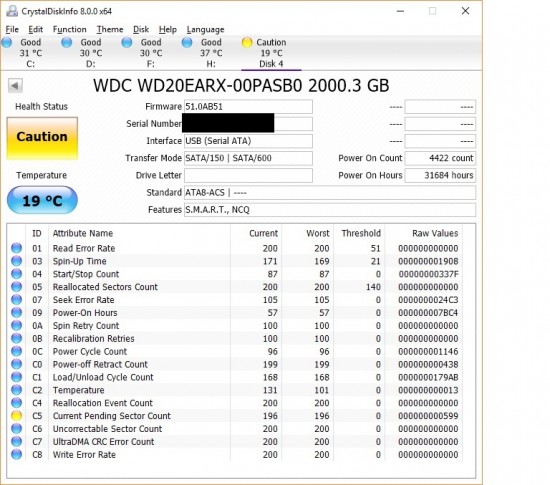Select the UltraDMA CRC Error Count text
This screenshot has height=485, width=550.
[x=103, y=442]
